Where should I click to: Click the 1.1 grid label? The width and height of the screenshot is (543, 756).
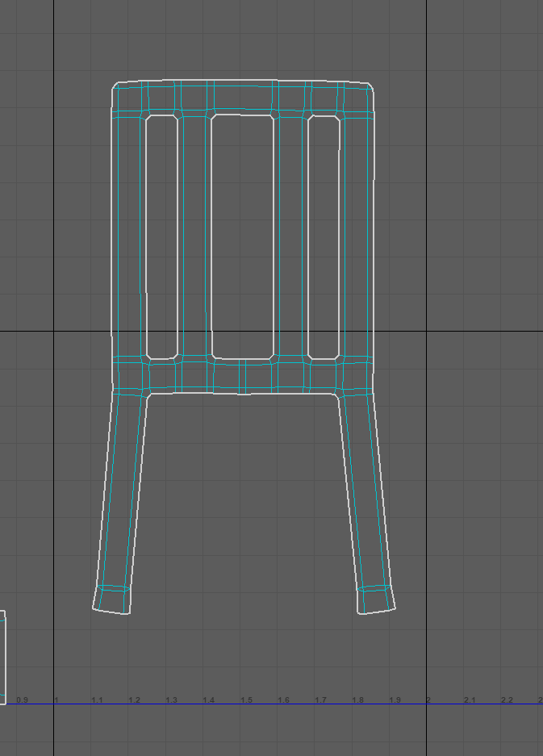98,700
